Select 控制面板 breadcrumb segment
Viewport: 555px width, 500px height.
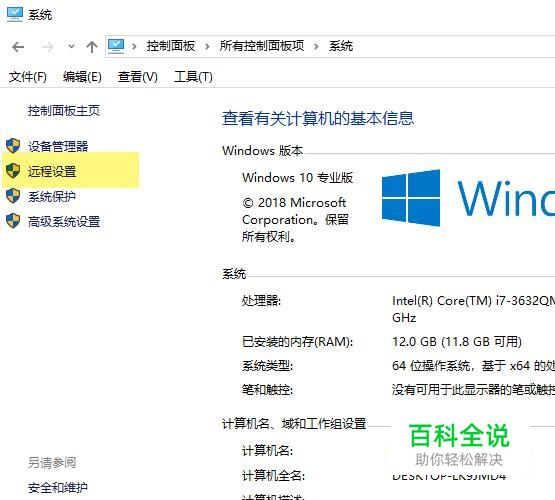[x=171, y=46]
